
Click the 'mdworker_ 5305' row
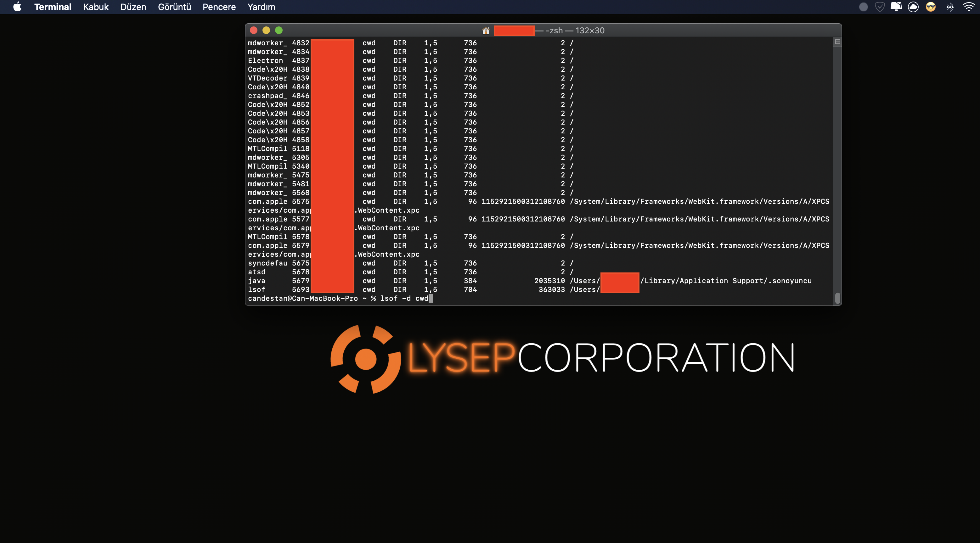[410, 157]
